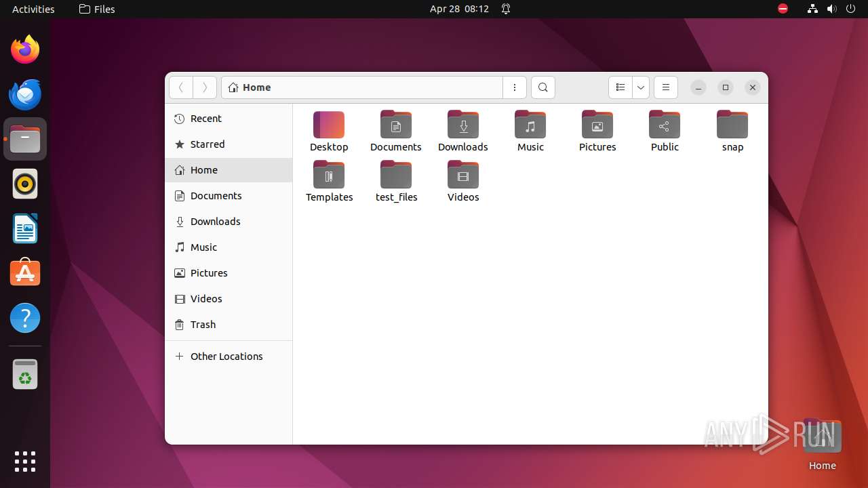Screen dimensions: 868x488
Task: Open the clock and calendar panel
Action: tap(459, 9)
